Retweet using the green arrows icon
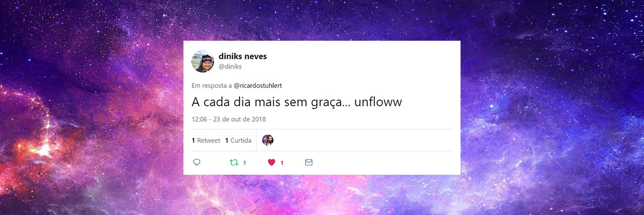 [234, 162]
